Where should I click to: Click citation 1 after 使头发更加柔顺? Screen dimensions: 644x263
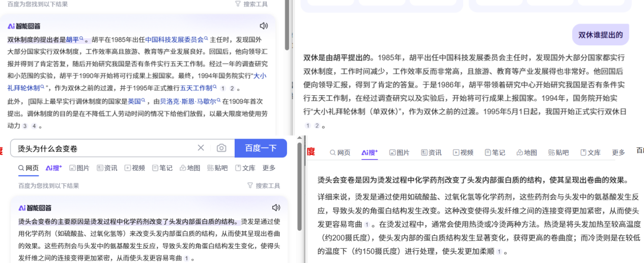click(x=499, y=252)
